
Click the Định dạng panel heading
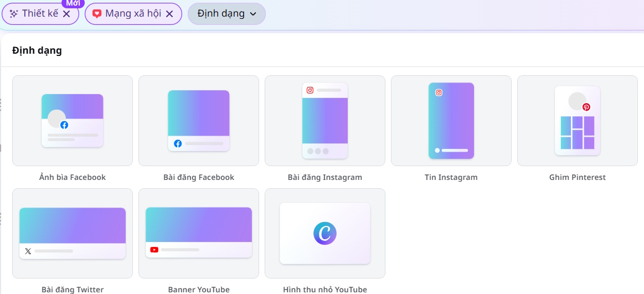coord(37,50)
